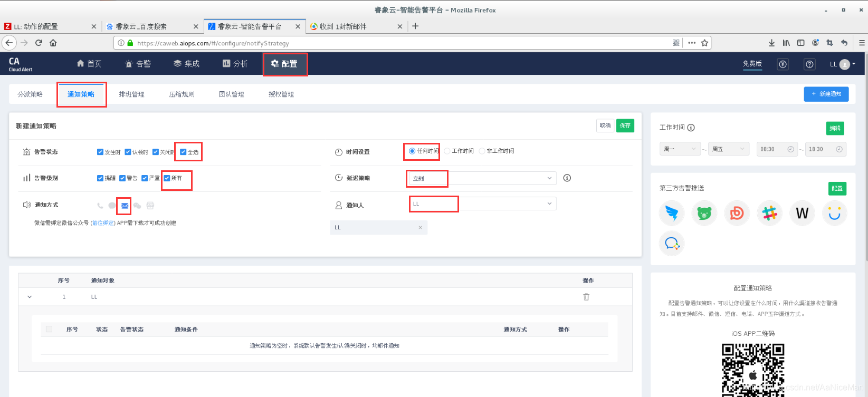Open the 周一 start weekday dropdown
This screenshot has height=397, width=868.
(680, 149)
